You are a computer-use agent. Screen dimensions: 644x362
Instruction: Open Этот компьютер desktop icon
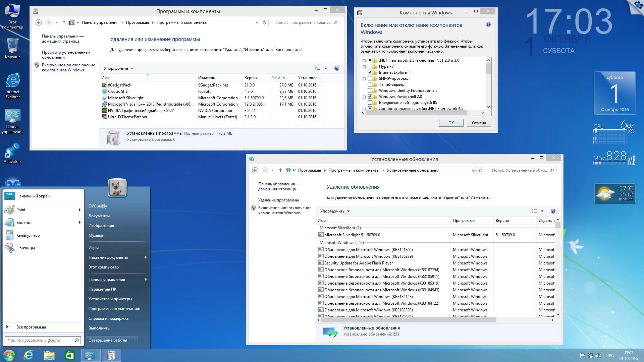point(12,16)
